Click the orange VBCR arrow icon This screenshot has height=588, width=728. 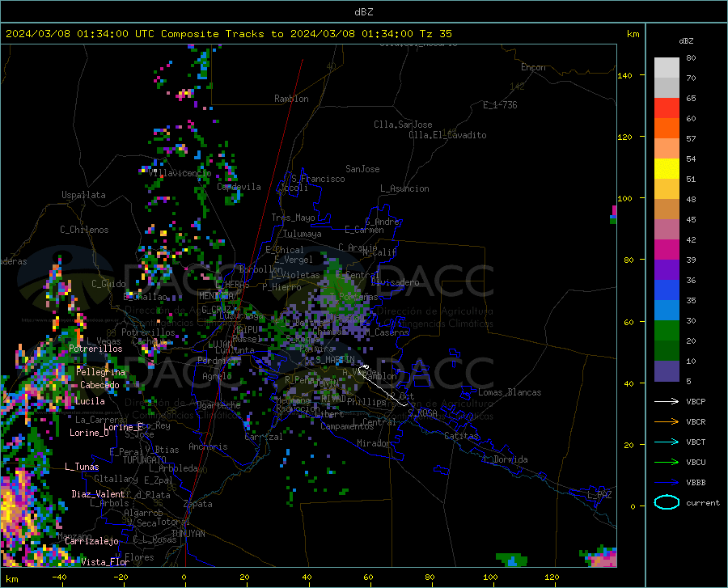pyautogui.click(x=667, y=421)
